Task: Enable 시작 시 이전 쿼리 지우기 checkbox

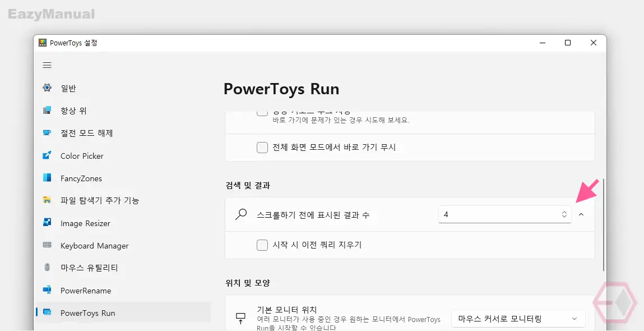Action: tap(262, 245)
